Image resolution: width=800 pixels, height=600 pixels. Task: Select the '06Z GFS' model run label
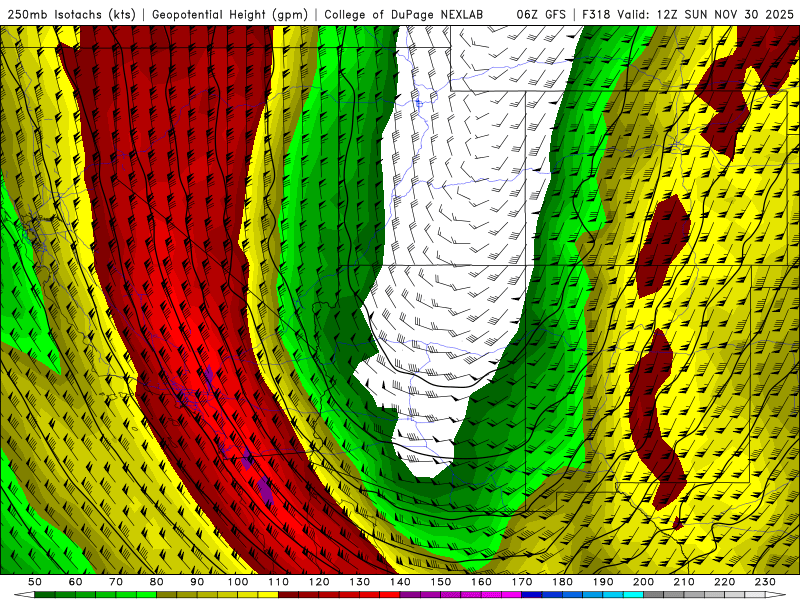click(541, 15)
